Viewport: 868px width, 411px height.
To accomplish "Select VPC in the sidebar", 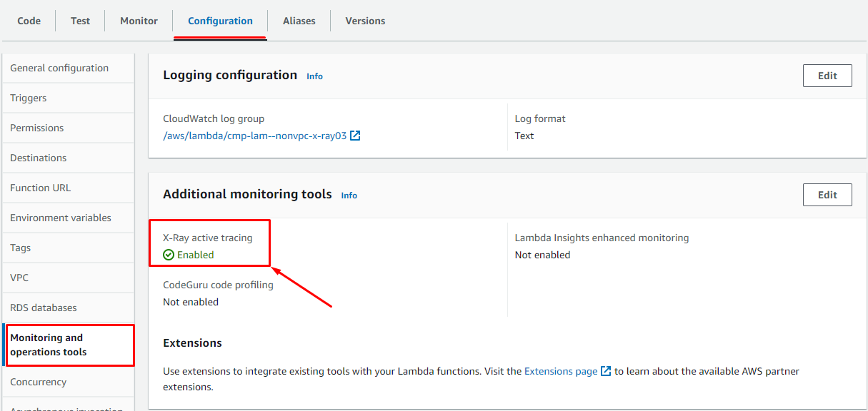I will coord(19,278).
